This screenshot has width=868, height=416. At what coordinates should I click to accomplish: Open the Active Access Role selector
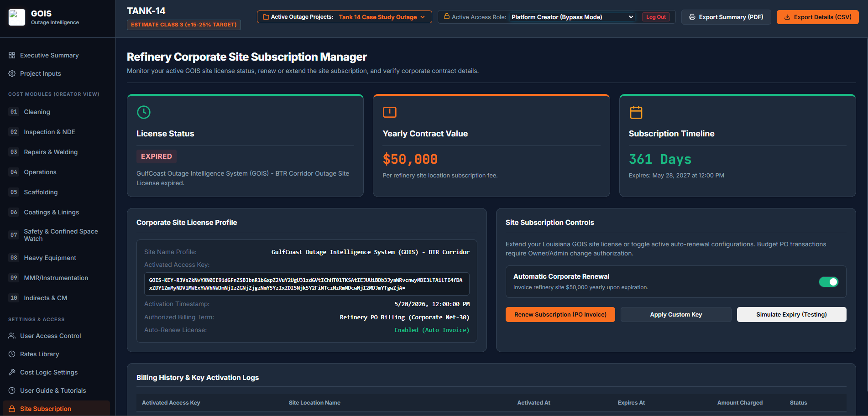[x=572, y=17]
